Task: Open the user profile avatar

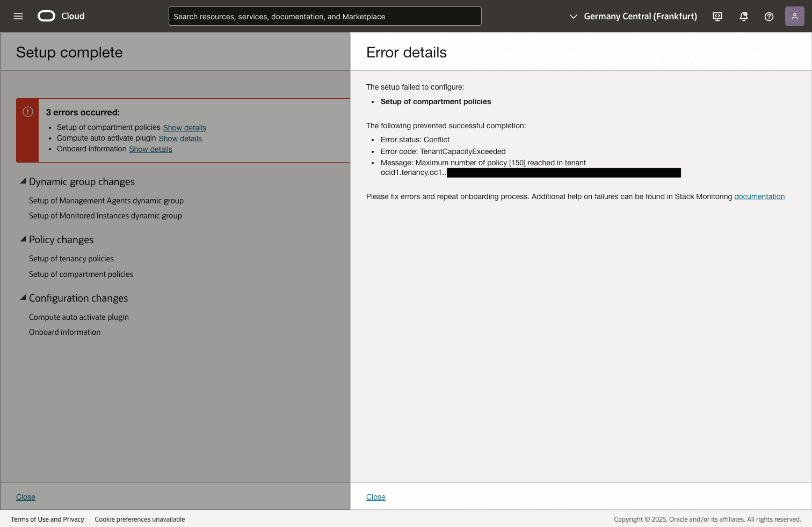Action: pos(794,16)
